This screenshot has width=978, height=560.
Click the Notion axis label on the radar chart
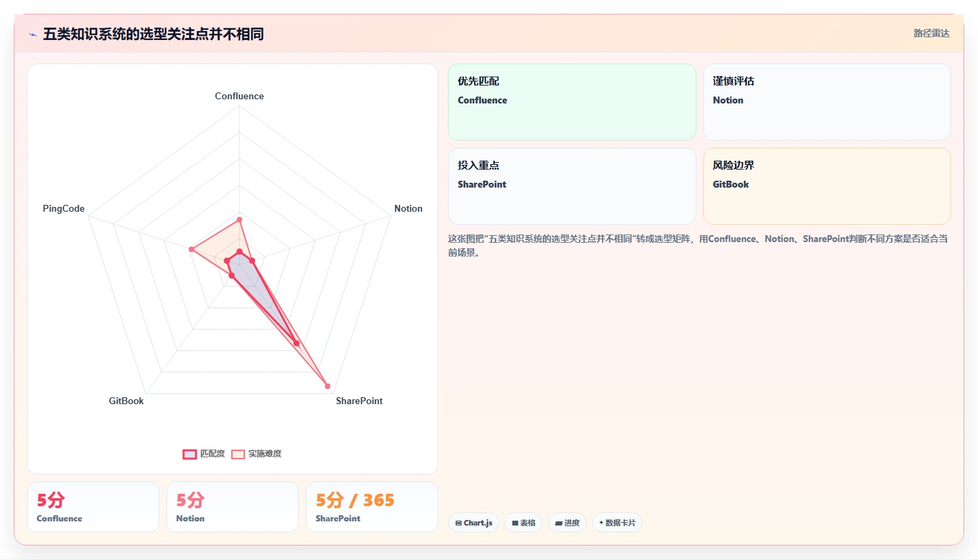pos(408,208)
